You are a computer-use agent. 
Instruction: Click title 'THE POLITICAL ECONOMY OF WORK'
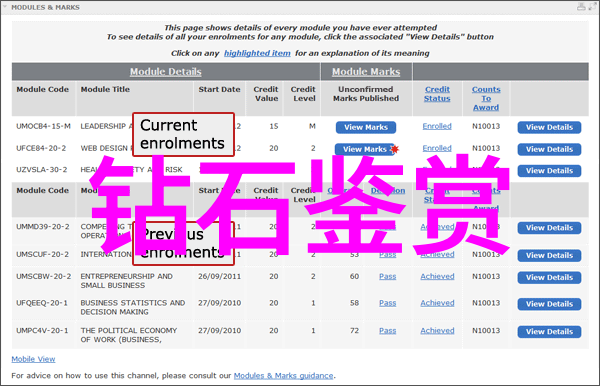(x=129, y=335)
